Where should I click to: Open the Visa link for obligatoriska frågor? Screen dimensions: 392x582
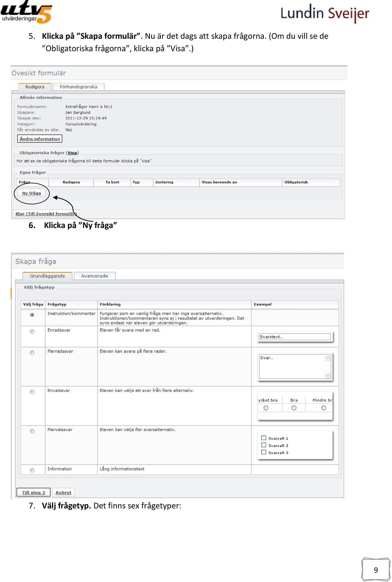coord(72,153)
